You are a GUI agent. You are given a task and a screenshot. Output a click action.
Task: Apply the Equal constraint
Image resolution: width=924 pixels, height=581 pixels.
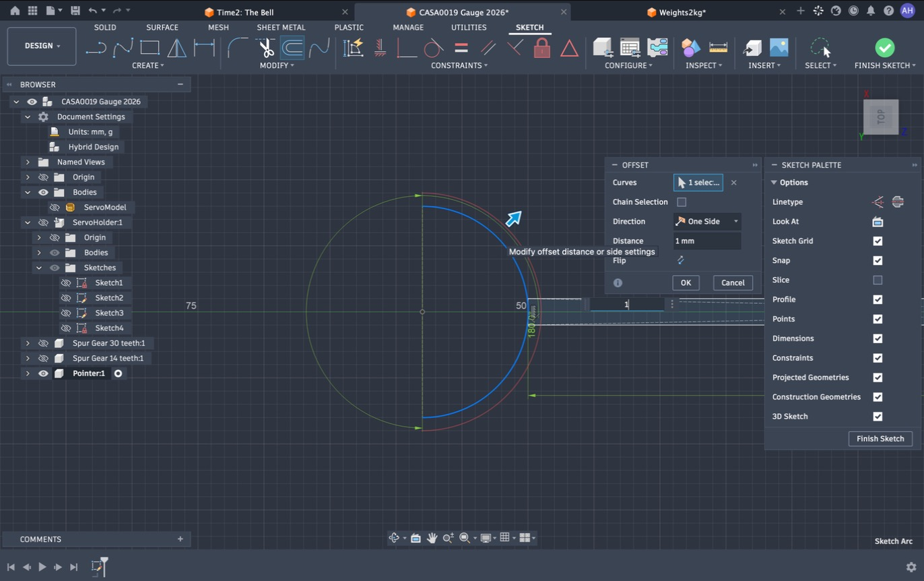pyautogui.click(x=461, y=48)
